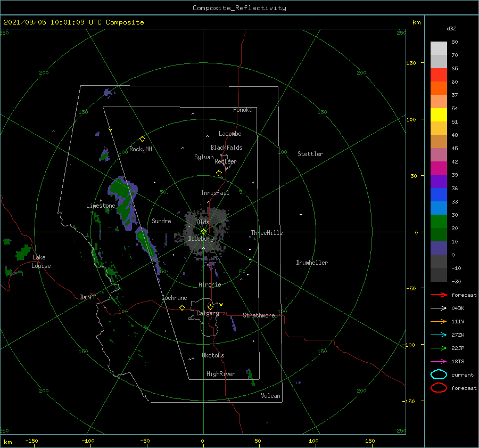Image resolution: width=479 pixels, height=448 pixels.
Task: Click the HighRiver label
Action: click(221, 374)
